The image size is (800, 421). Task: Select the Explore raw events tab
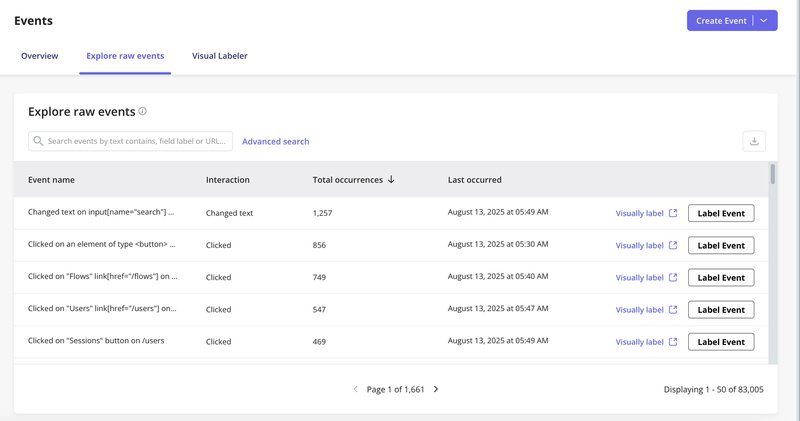125,56
